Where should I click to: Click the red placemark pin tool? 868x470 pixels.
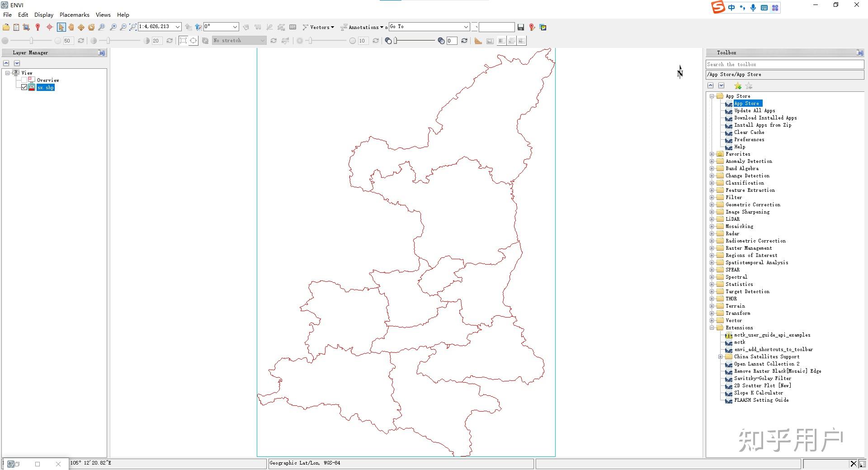[38, 27]
